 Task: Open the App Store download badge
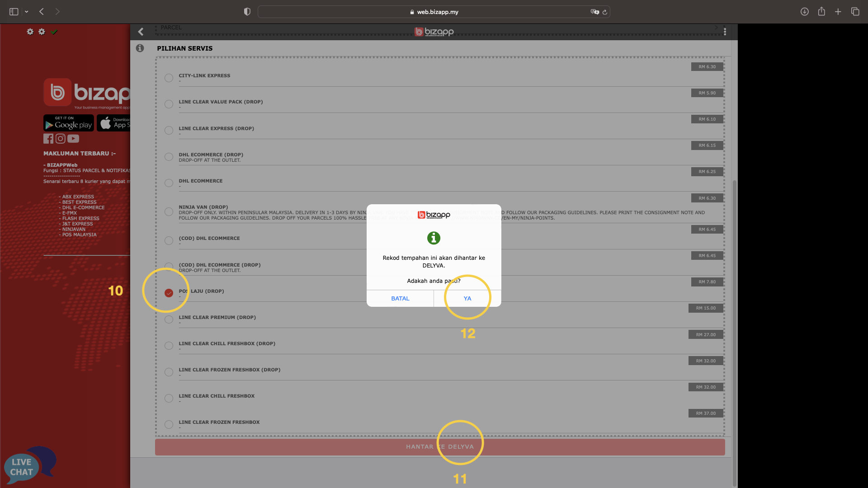pyautogui.click(x=113, y=123)
